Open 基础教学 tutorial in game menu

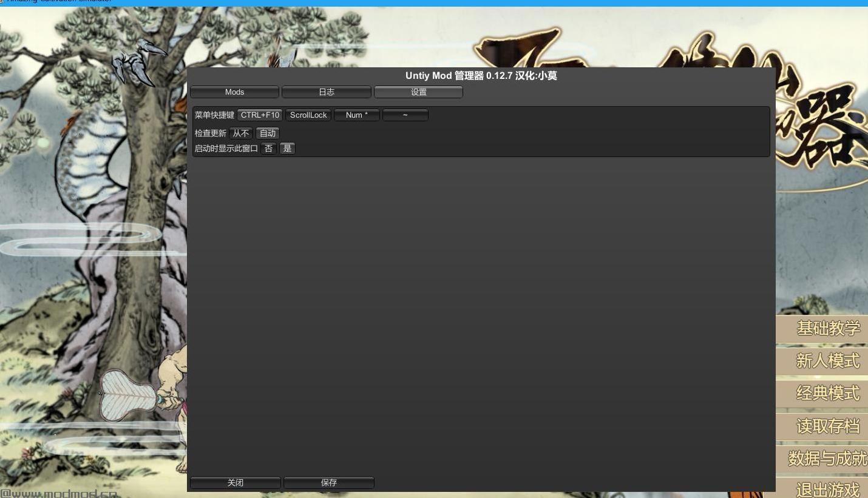pyautogui.click(x=822, y=329)
